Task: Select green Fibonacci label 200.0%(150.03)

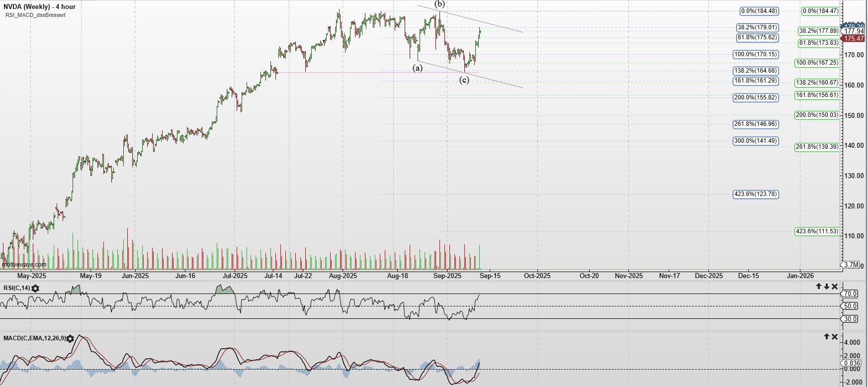Action: [817, 115]
